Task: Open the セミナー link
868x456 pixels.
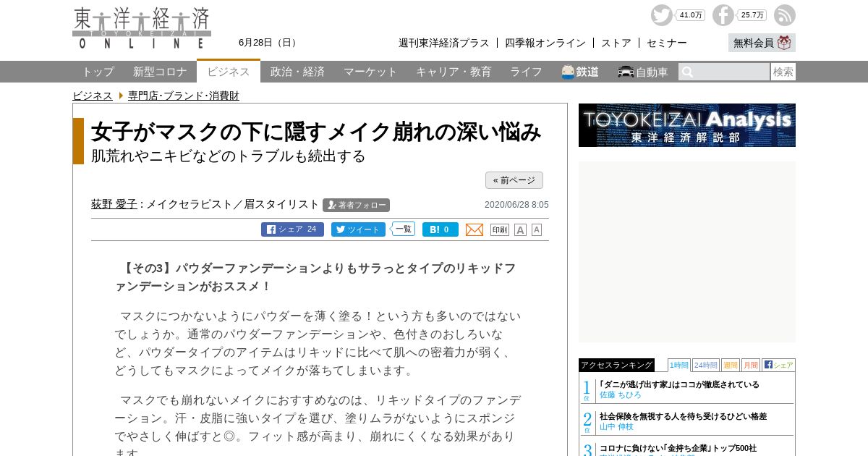Action: pyautogui.click(x=667, y=43)
